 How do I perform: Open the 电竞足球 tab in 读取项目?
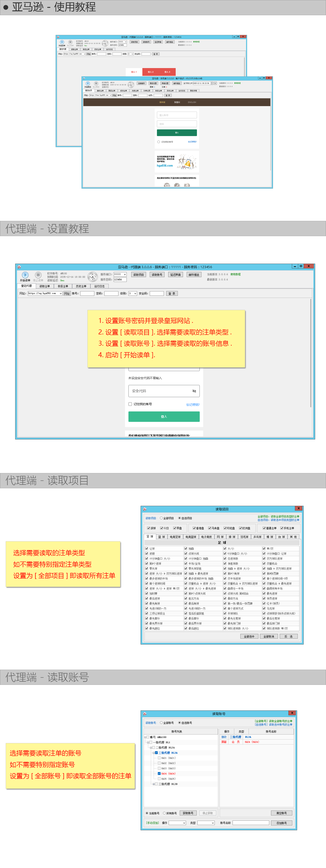[x=175, y=537]
